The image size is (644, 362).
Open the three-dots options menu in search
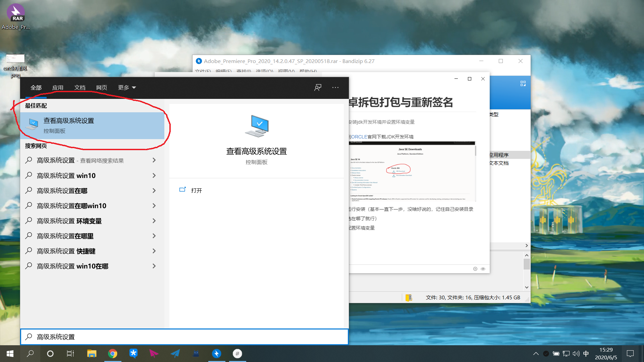335,87
